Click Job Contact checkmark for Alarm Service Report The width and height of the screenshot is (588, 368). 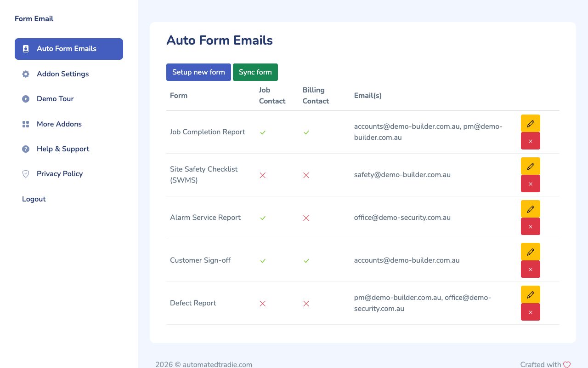coord(263,218)
